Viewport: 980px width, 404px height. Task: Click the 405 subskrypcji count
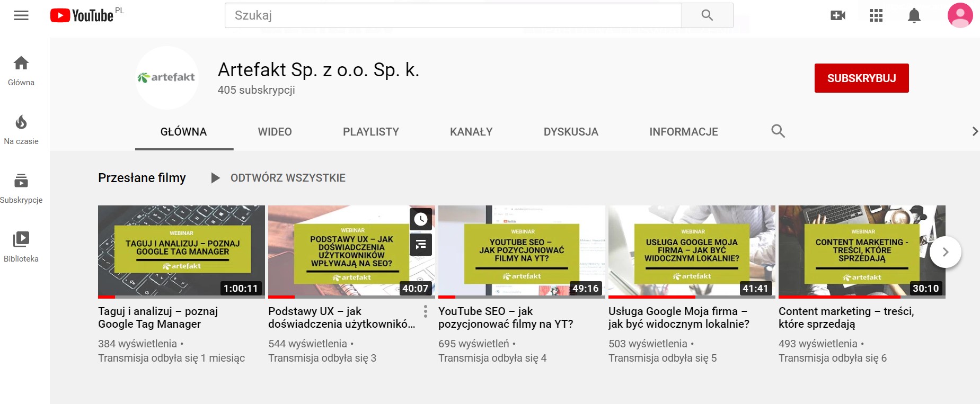(257, 90)
